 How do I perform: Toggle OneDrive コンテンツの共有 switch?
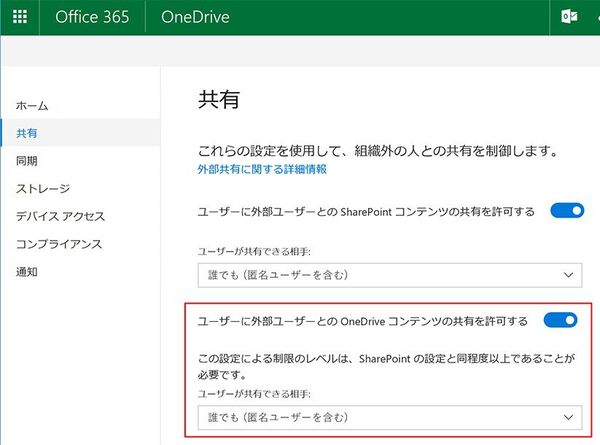561,320
